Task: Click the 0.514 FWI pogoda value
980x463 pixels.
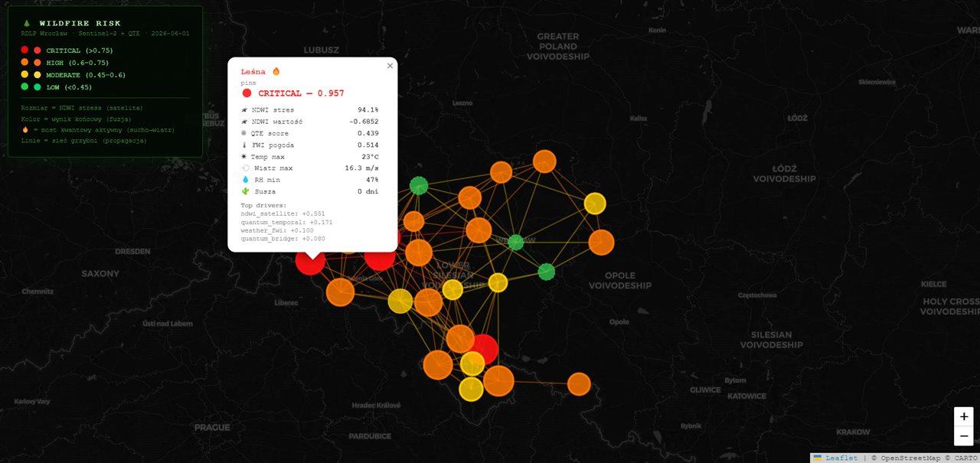Action: [368, 145]
